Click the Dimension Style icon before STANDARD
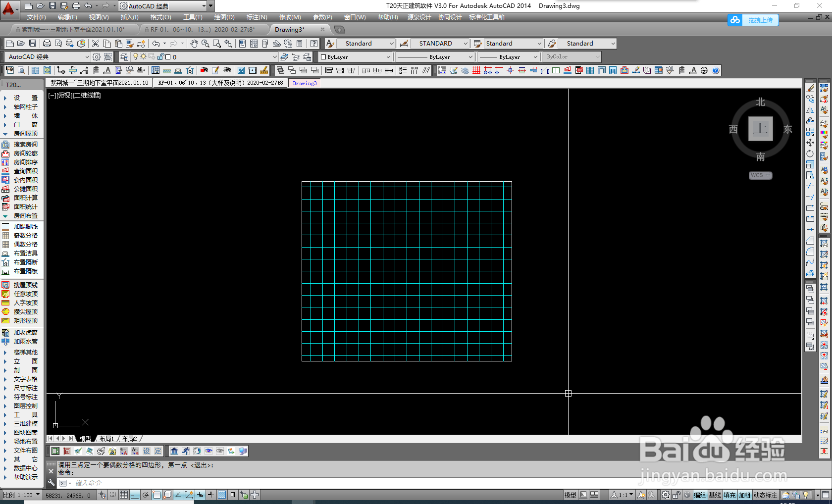This screenshot has width=832, height=504. pos(404,44)
